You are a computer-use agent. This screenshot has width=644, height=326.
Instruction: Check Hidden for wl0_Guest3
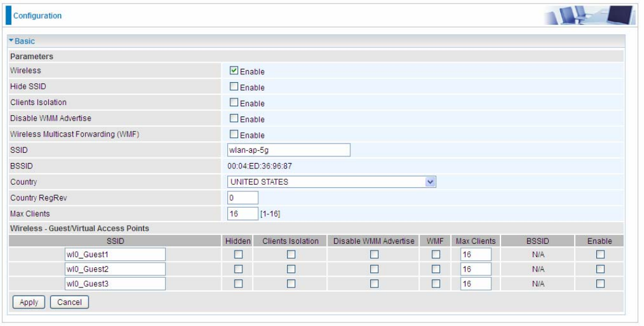tap(238, 284)
